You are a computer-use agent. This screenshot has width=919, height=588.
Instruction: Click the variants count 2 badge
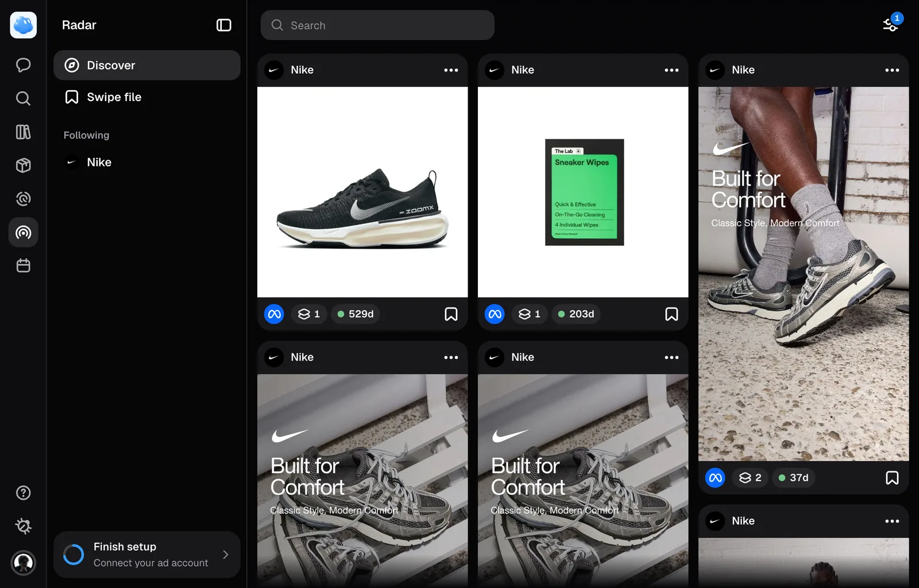pos(750,478)
